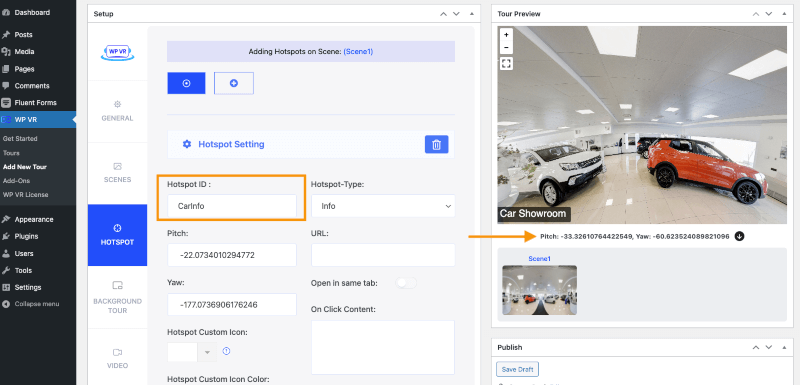Move Tour Preview panel up
The width and height of the screenshot is (800, 385).
point(756,14)
